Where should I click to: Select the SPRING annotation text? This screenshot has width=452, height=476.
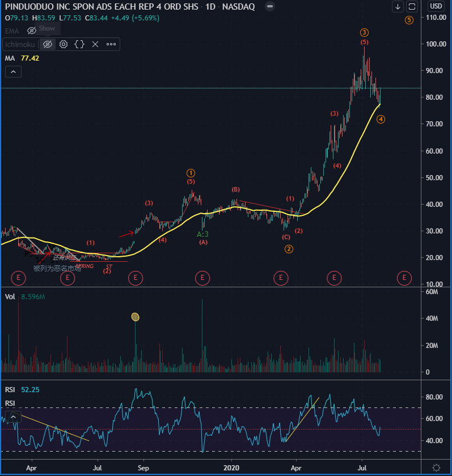[x=85, y=266]
